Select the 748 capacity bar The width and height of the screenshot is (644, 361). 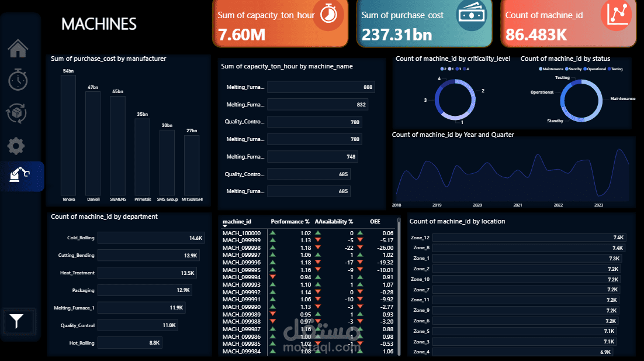(x=313, y=157)
